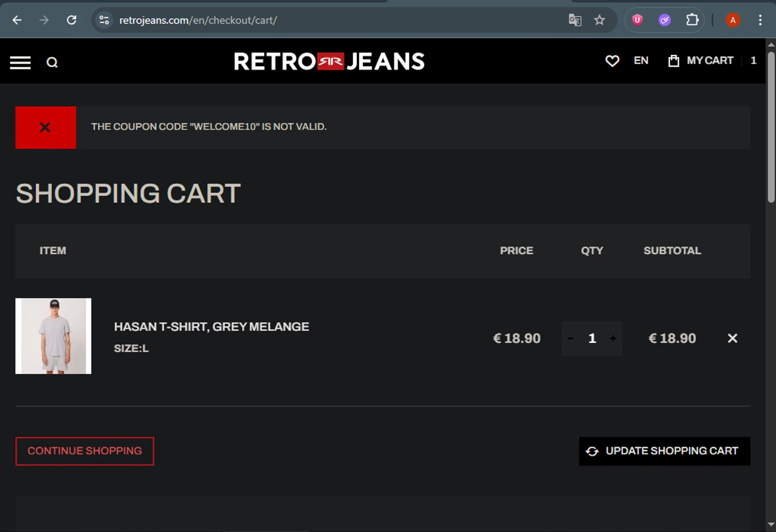Open the translate page icon

(575, 20)
